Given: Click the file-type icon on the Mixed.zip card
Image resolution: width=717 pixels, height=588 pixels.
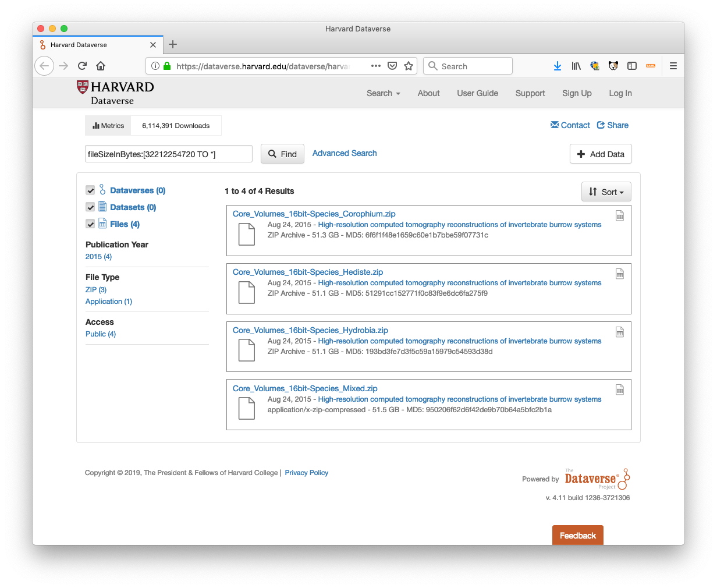Looking at the screenshot, I should click(620, 390).
